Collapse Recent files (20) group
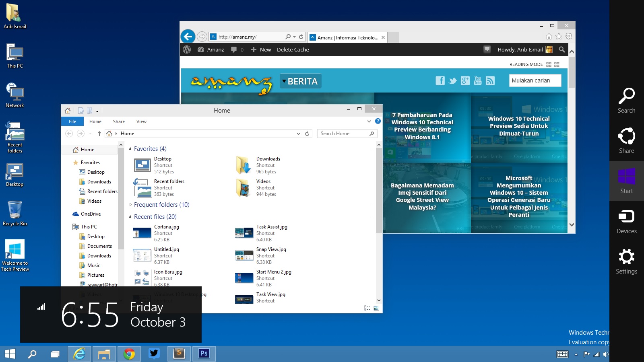This screenshot has height=362, width=644. [x=130, y=217]
